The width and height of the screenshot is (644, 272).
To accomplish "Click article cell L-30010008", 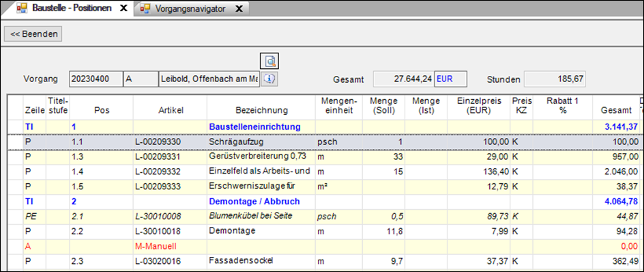I will tap(170, 217).
